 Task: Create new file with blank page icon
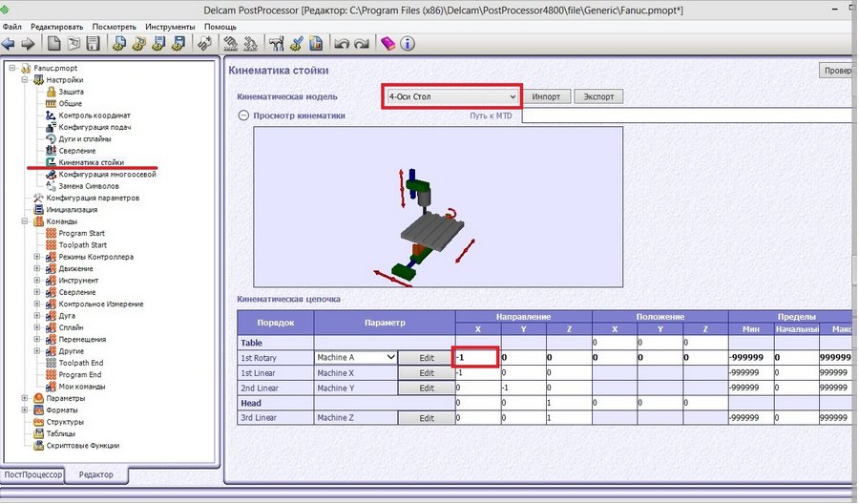tap(53, 44)
